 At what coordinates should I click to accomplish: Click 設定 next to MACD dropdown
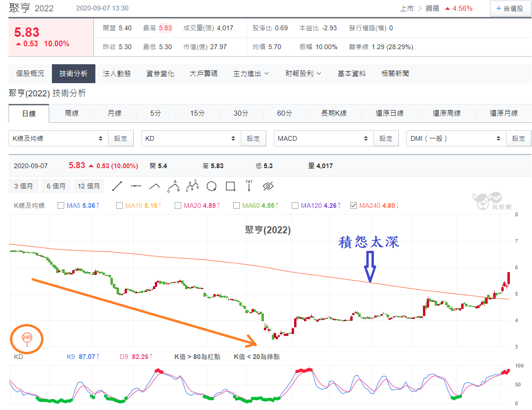coord(386,138)
